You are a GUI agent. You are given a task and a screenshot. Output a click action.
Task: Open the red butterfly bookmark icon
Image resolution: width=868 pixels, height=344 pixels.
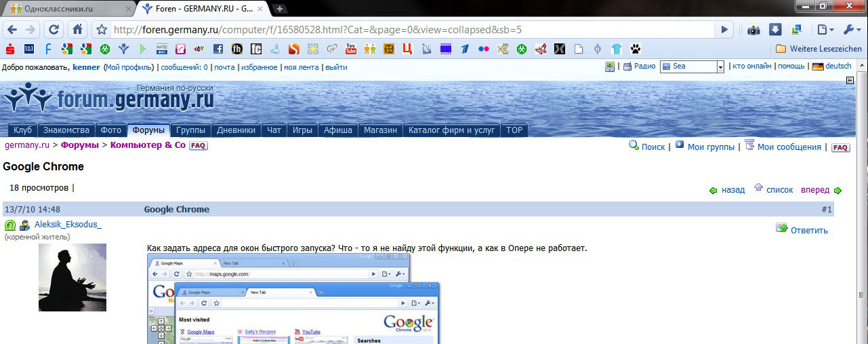click(x=541, y=49)
